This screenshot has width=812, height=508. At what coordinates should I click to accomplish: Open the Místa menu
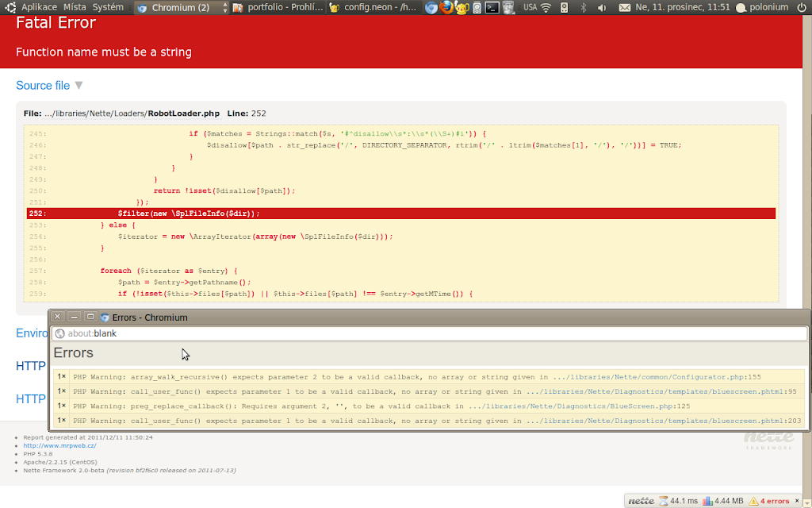coord(75,7)
